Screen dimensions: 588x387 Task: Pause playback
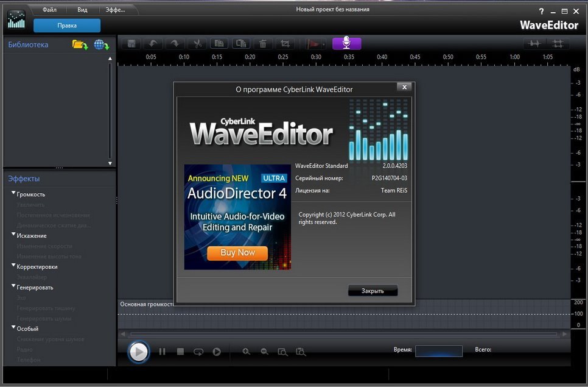(x=162, y=352)
